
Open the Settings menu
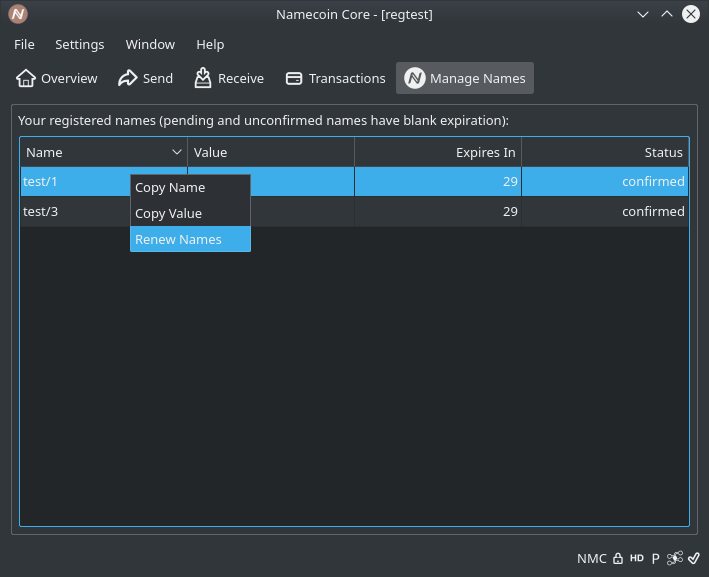80,44
